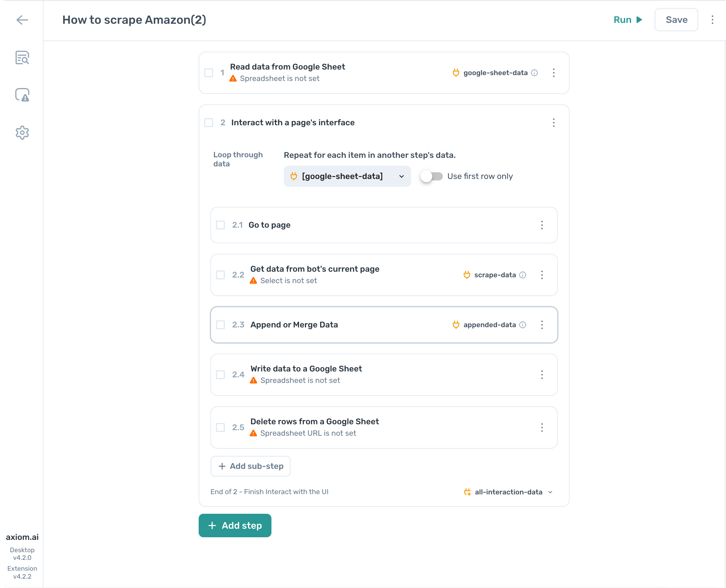726x588 pixels.
Task: Select the checkbox on step 2.4 Write data
Action: click(x=221, y=375)
